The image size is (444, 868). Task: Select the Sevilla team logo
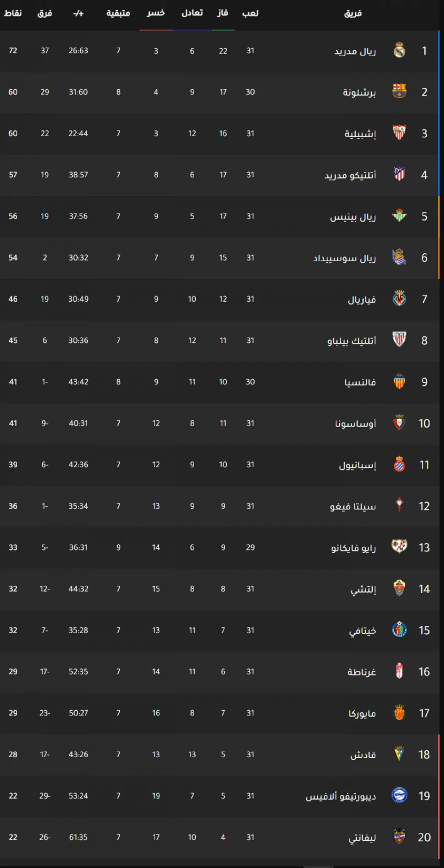click(399, 133)
